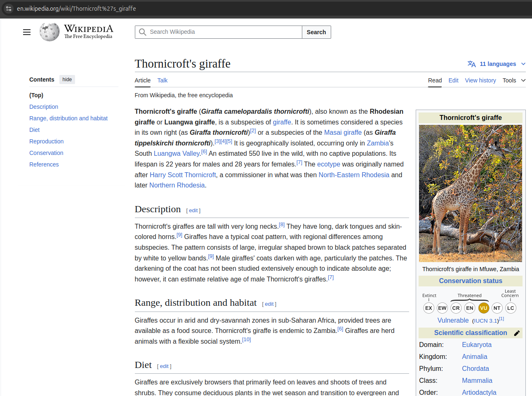The height and width of the screenshot is (396, 532).
Task: Open the View history tab
Action: coord(480,80)
